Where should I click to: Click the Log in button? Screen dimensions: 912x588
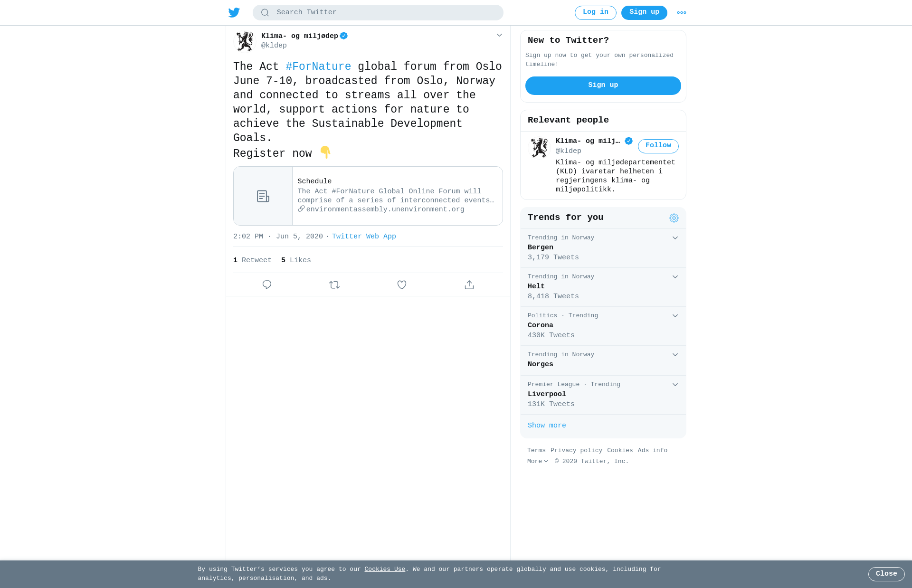(x=595, y=13)
